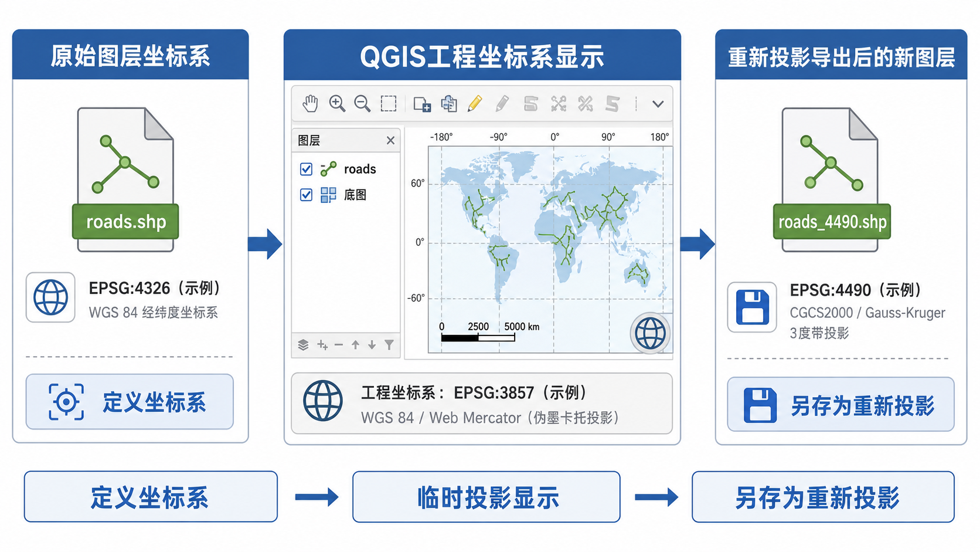This screenshot has width=980, height=552.
Task: Toggle editing with the yellow pencil
Action: [x=475, y=104]
